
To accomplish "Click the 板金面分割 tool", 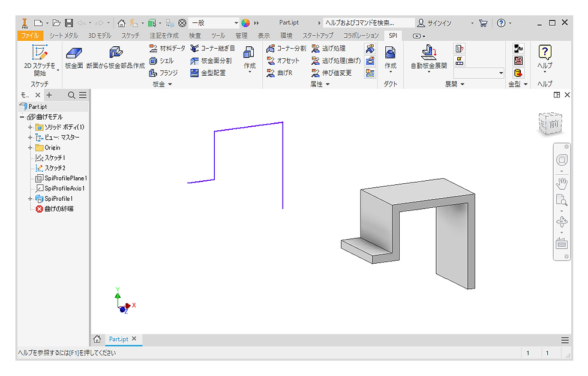I will [x=211, y=61].
